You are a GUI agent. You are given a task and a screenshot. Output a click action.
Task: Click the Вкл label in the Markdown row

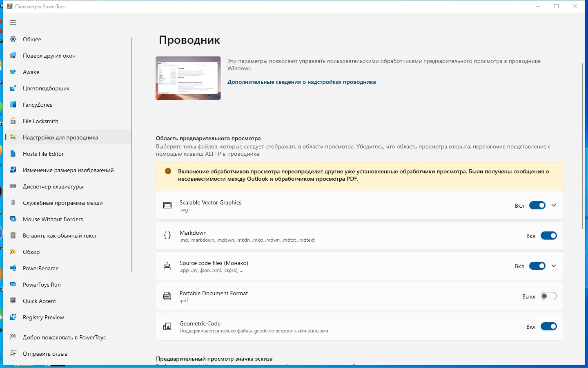[531, 236]
